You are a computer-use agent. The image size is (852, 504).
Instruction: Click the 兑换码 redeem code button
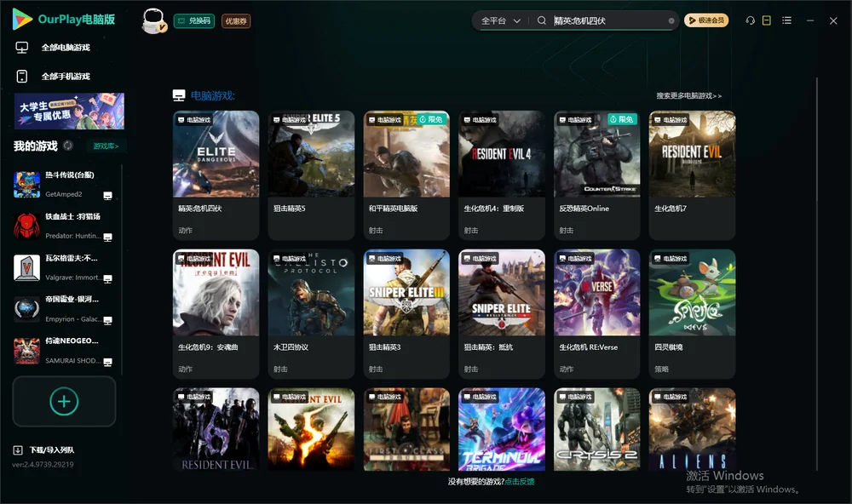coord(194,21)
